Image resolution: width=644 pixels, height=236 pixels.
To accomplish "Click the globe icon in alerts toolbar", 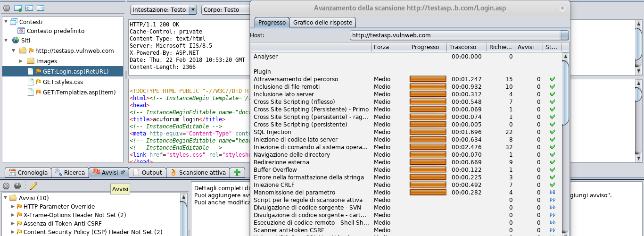I will (18, 186).
